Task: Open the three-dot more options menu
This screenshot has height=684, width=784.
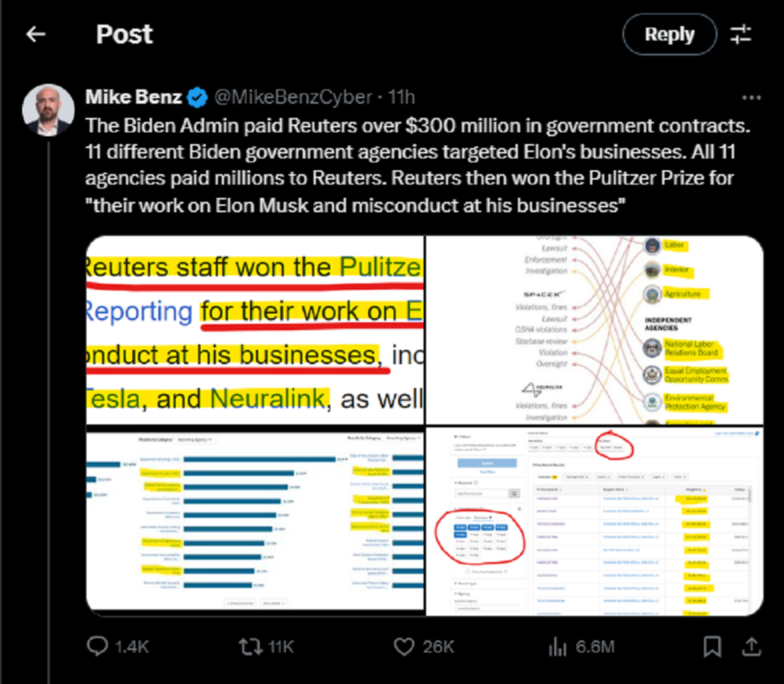Action: coord(751,97)
